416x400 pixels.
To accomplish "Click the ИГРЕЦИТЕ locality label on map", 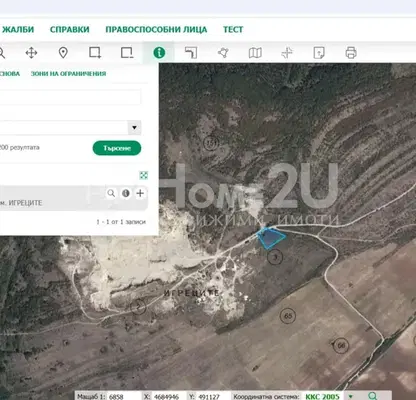I will [x=192, y=293].
